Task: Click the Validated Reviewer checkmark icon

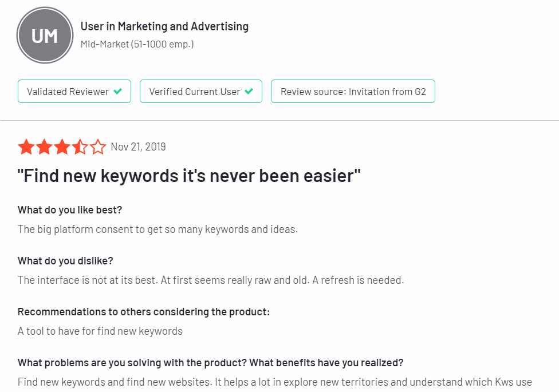Action: 117,91
